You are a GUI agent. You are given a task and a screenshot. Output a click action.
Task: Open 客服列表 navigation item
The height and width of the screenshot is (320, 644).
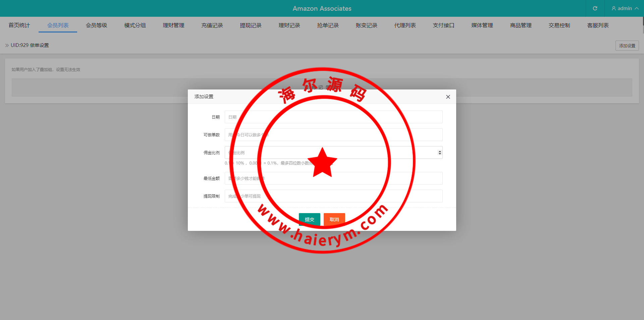click(598, 25)
